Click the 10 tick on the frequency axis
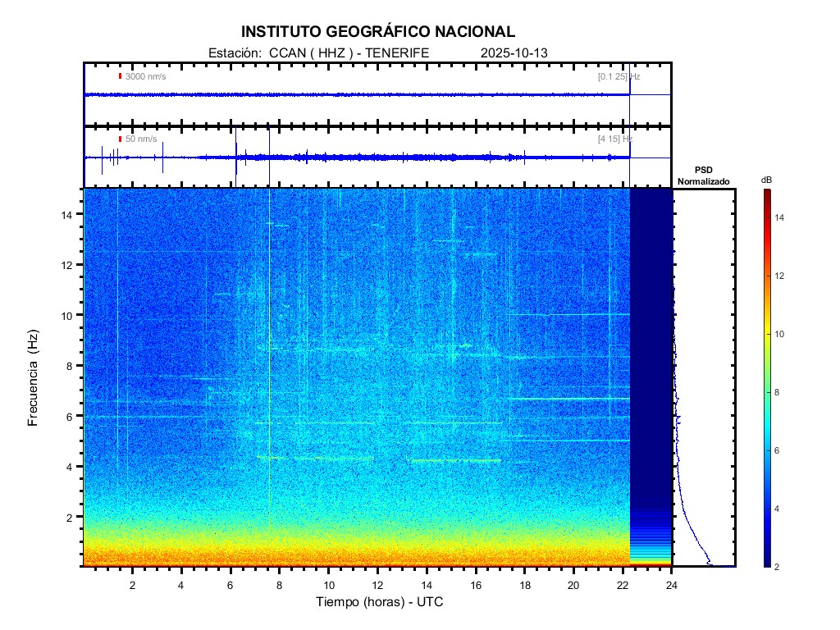This screenshot has height=630, width=840. [x=69, y=315]
